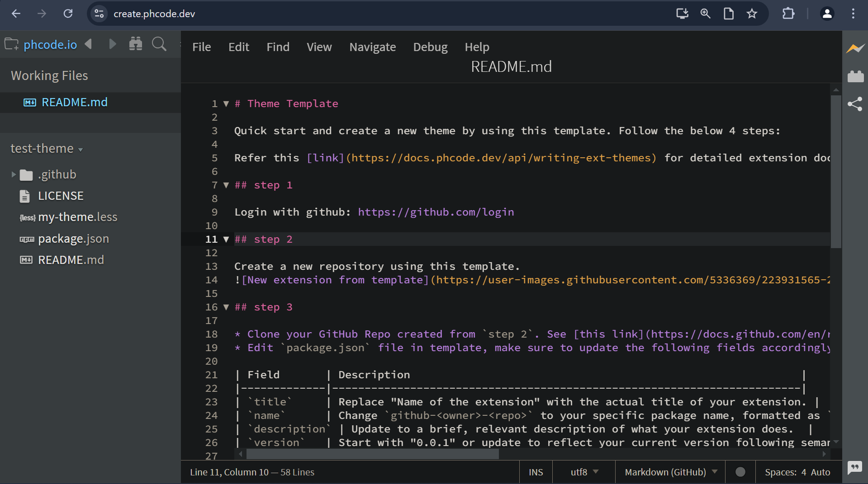This screenshot has height=484, width=868.
Task: Click the browser forward arrow
Action: point(42,14)
